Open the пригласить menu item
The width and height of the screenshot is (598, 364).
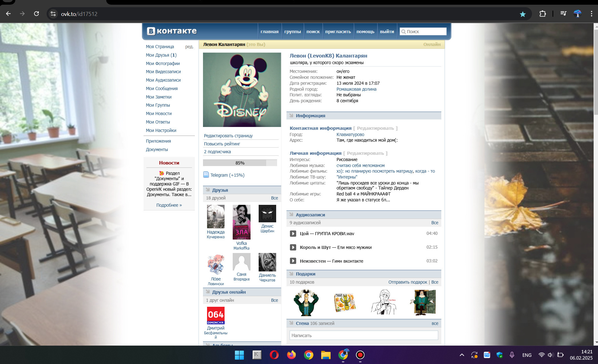coord(338,32)
